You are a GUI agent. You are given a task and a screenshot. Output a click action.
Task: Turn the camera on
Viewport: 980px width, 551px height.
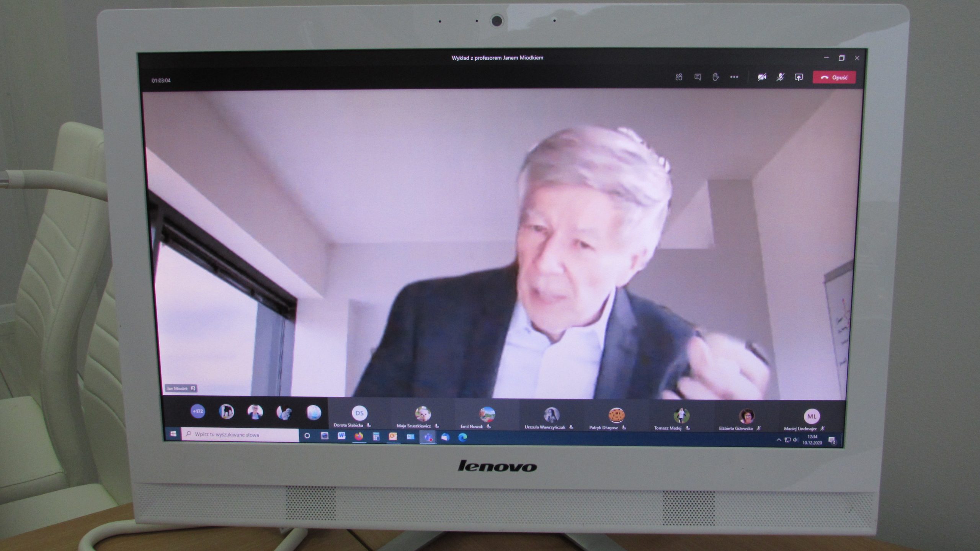click(762, 77)
